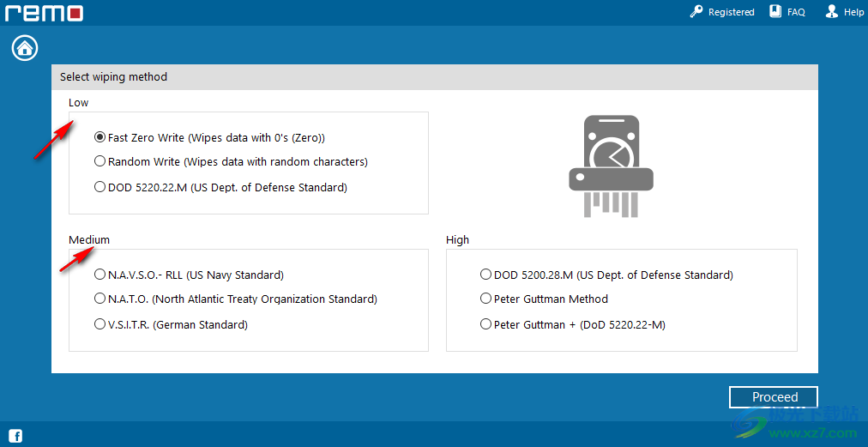Click the Registered label

click(732, 12)
